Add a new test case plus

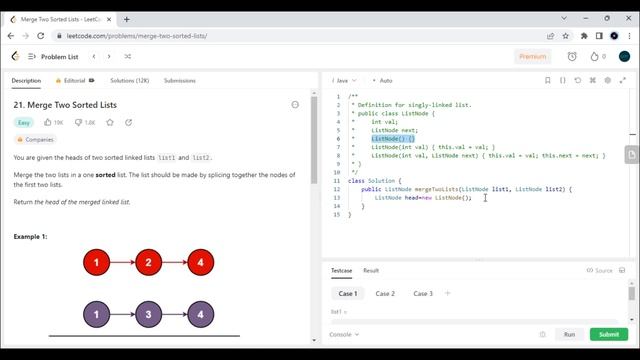[447, 293]
